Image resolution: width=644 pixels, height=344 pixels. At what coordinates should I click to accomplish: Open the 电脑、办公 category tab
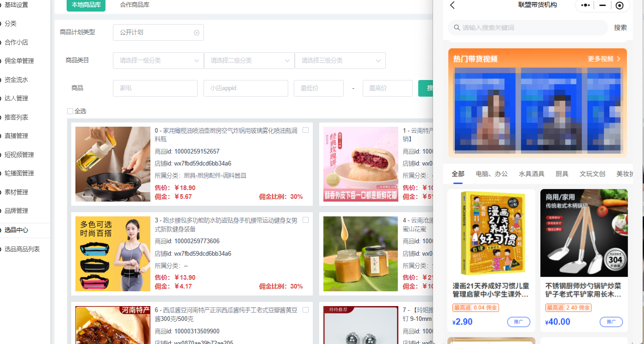[x=492, y=174]
